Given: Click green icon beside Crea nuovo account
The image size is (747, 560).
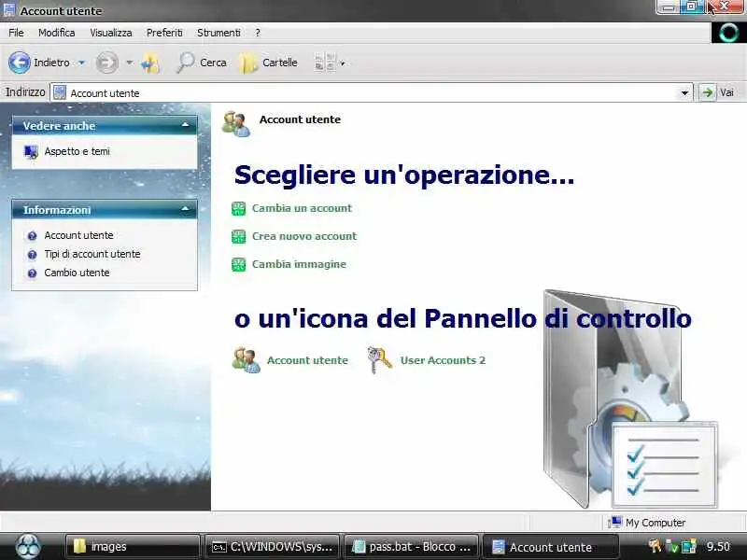Looking at the screenshot, I should click(239, 237).
